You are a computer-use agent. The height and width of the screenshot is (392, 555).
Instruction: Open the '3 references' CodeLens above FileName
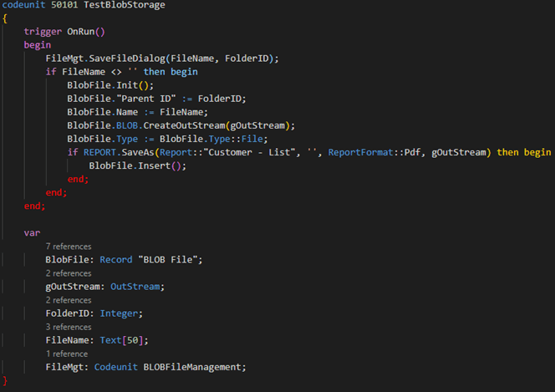coord(69,327)
